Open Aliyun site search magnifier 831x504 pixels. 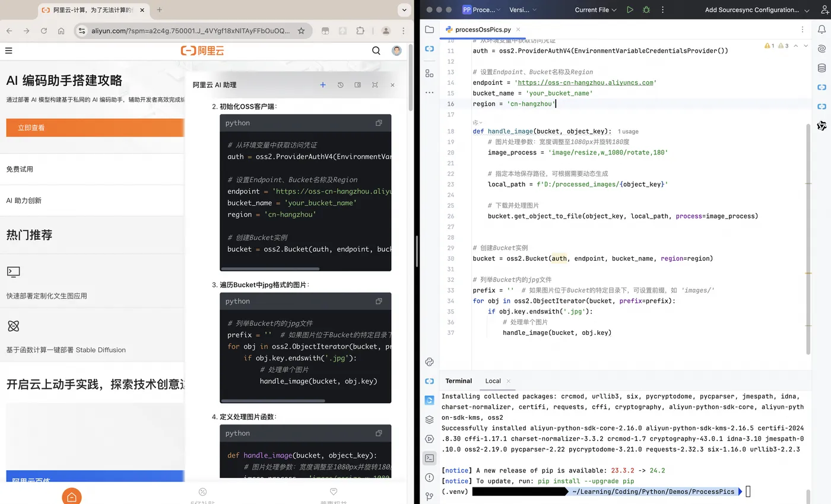pos(376,51)
